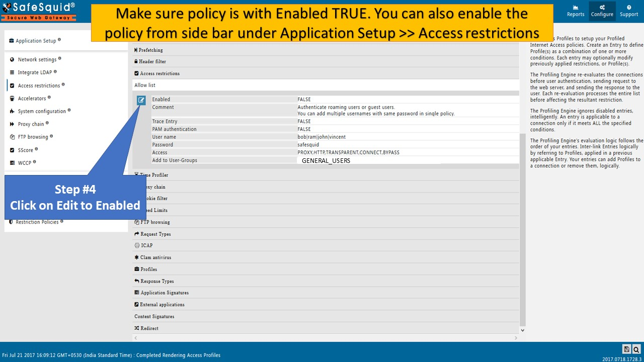This screenshot has height=362, width=644.
Task: Expand the Clam antivirus section
Action: point(326,257)
